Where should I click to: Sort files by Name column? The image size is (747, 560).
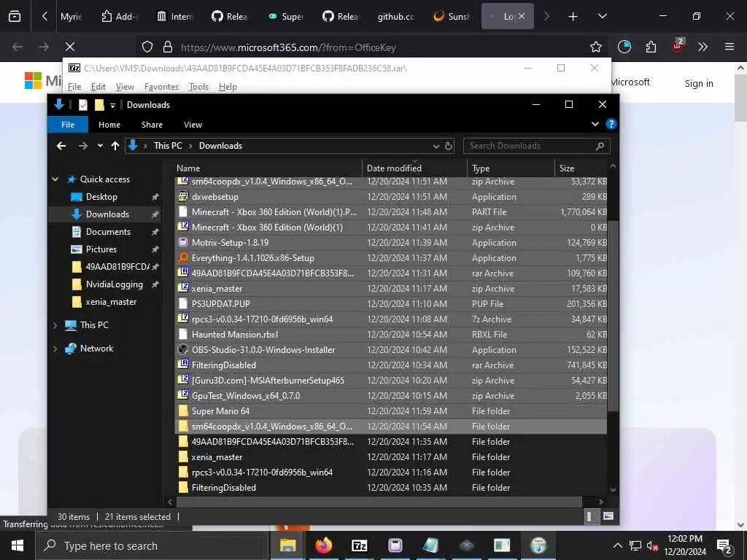coord(268,168)
